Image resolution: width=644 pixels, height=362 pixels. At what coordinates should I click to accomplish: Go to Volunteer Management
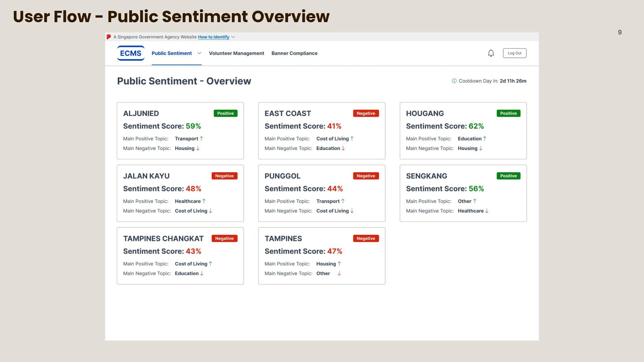coord(236,53)
